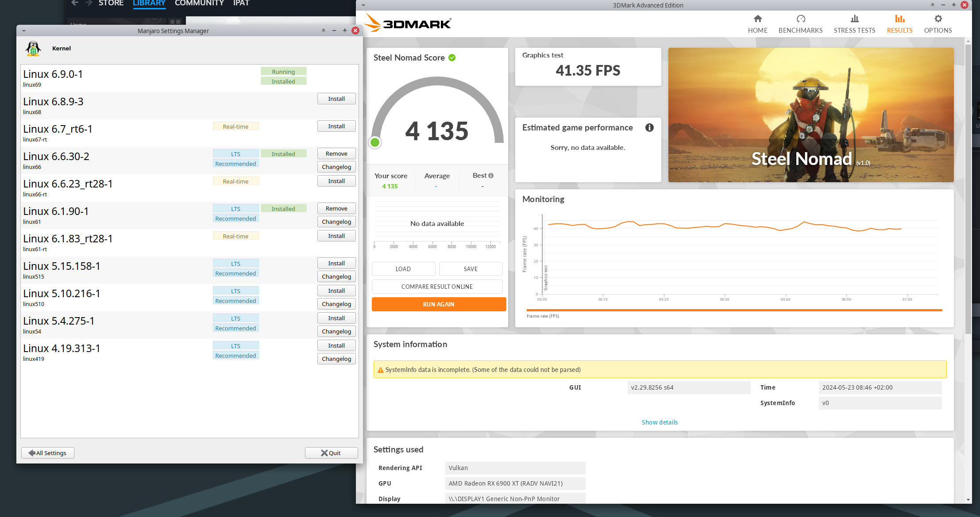Open the dropdown arrow on Manjaro Settings Manager titlebar

click(24, 31)
